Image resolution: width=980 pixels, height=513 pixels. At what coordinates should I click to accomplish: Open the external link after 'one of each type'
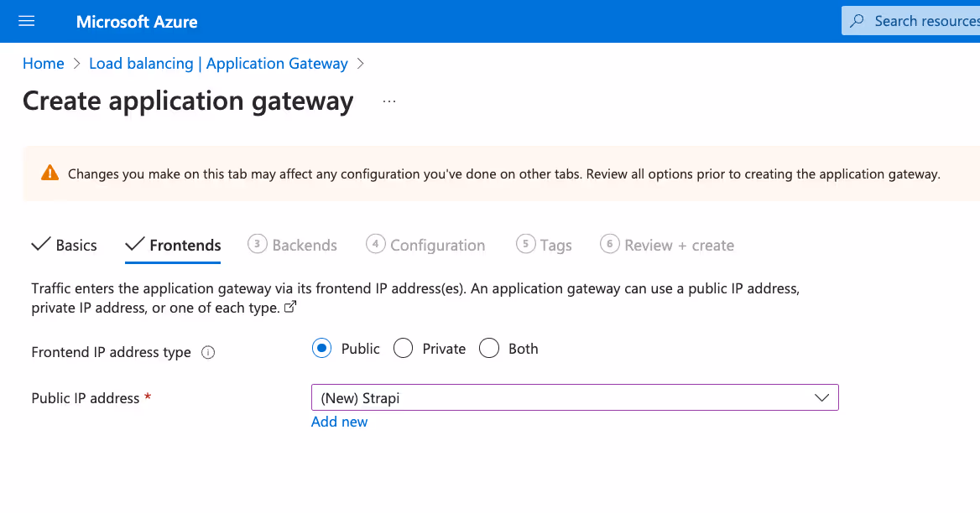coord(289,307)
